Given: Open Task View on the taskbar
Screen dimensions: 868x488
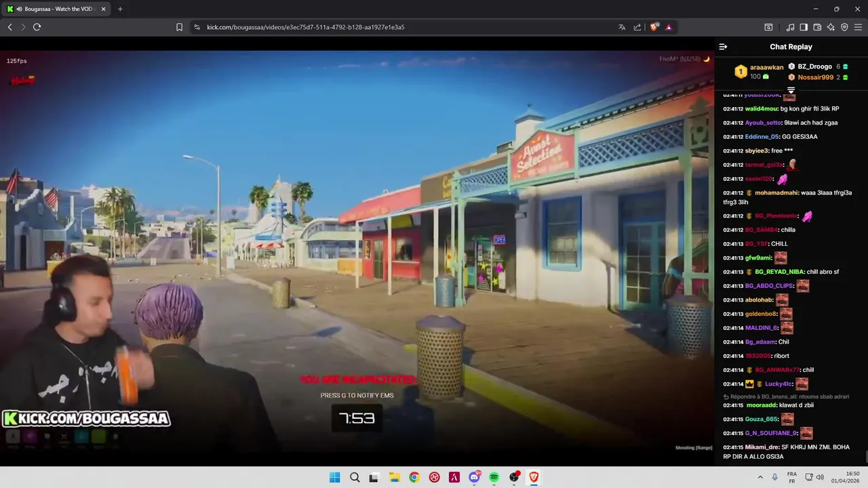Looking at the screenshot, I should tap(374, 477).
